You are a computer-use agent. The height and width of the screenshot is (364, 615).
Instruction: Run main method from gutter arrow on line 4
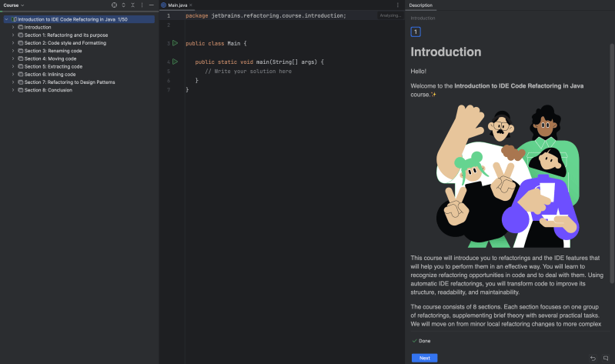(175, 62)
